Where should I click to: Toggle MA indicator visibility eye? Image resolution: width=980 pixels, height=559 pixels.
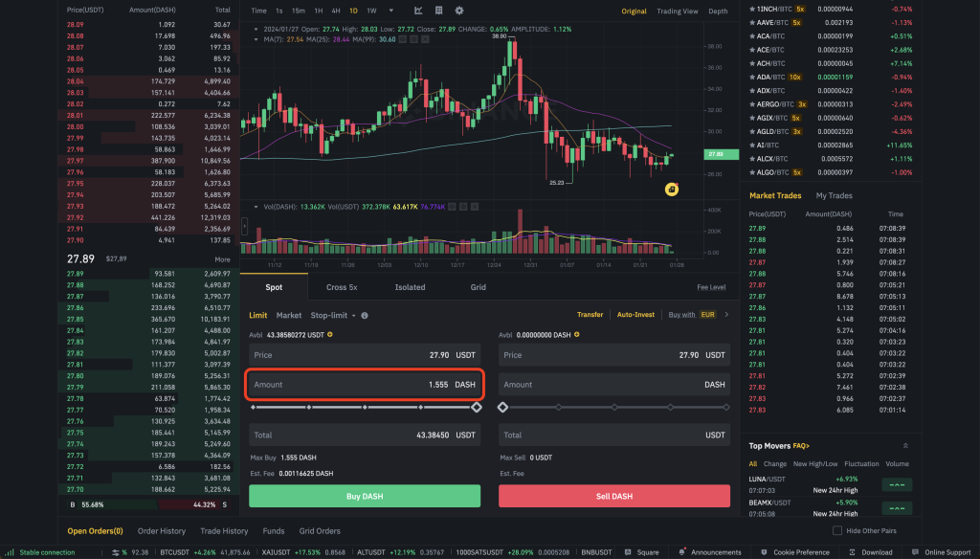point(403,39)
